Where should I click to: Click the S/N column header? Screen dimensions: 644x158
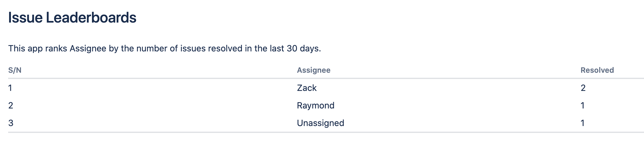(15, 70)
